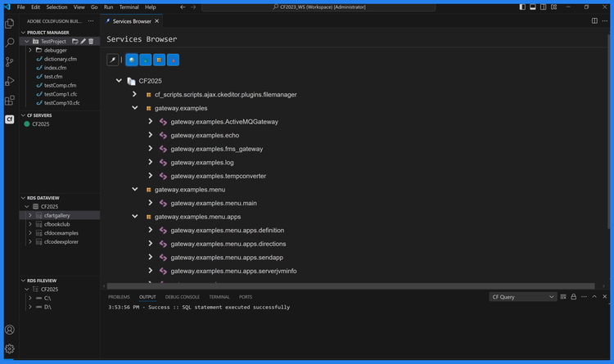
Task: Open index.cfm from the project tree
Action: 55,68
